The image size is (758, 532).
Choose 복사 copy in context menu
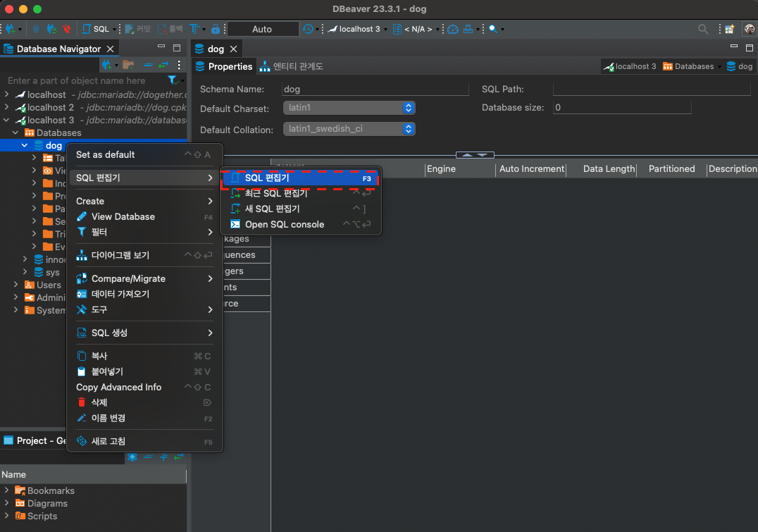click(144, 356)
